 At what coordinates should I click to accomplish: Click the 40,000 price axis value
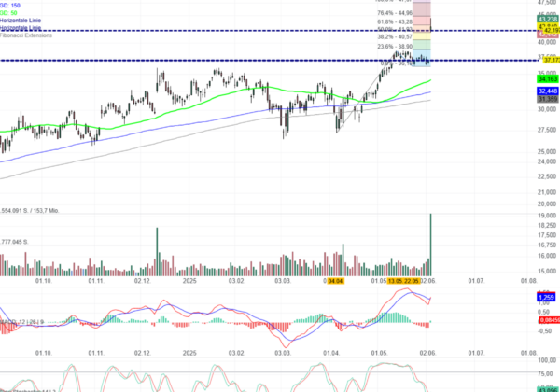pyautogui.click(x=547, y=42)
